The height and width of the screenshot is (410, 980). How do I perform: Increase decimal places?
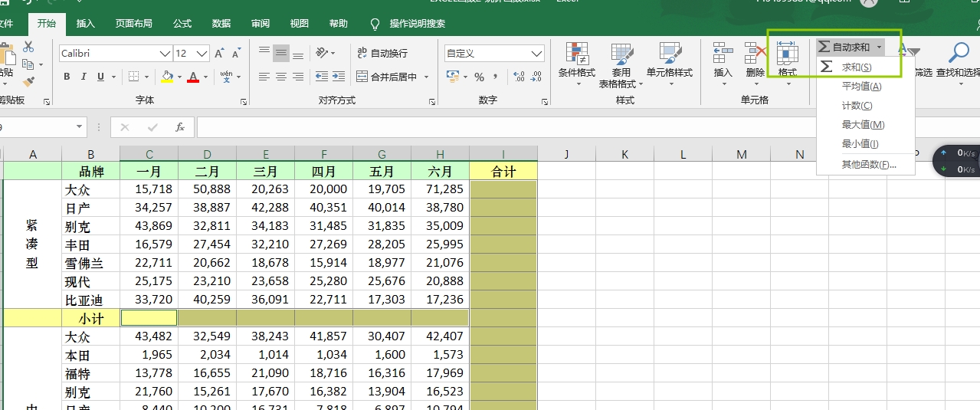[x=519, y=77]
